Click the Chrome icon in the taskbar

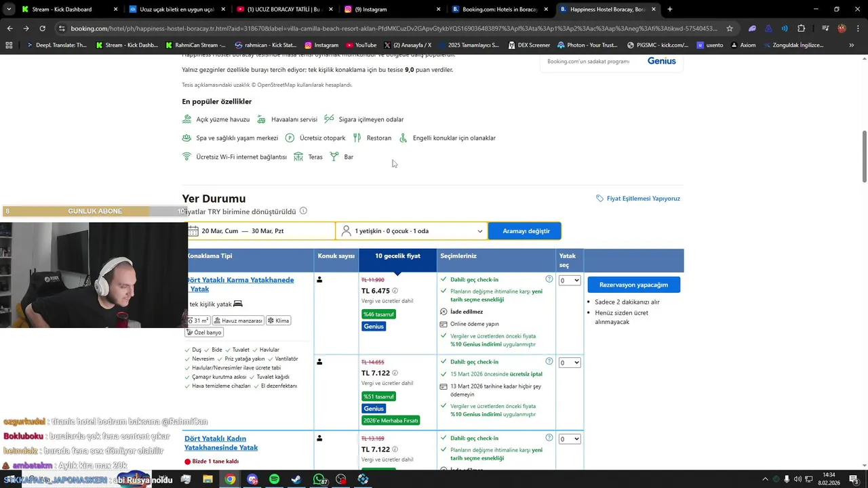[x=230, y=479]
